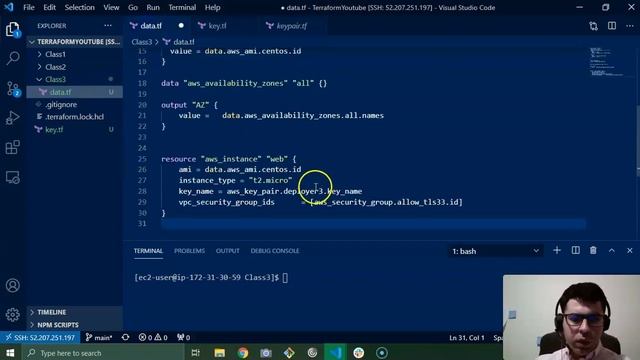Split the editor to the right
Viewport: 640px width, 360px height.
click(612, 26)
